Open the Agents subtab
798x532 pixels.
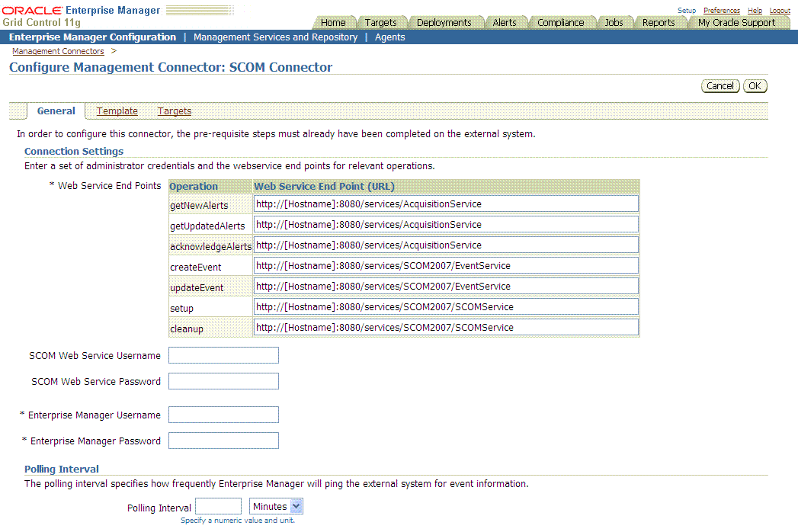389,37
